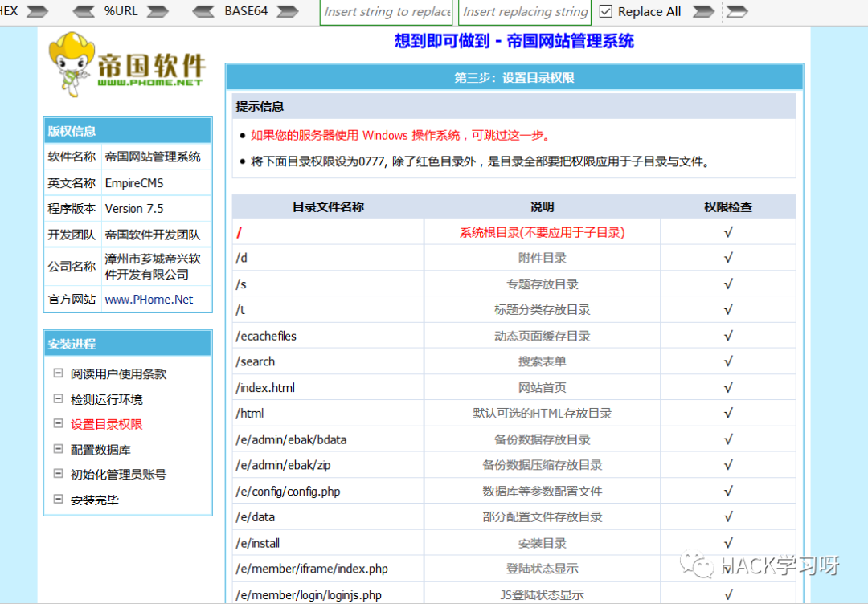The image size is (868, 604).
Task: Select 初始化管理员账号 in the install sidebar
Action: click(117, 475)
